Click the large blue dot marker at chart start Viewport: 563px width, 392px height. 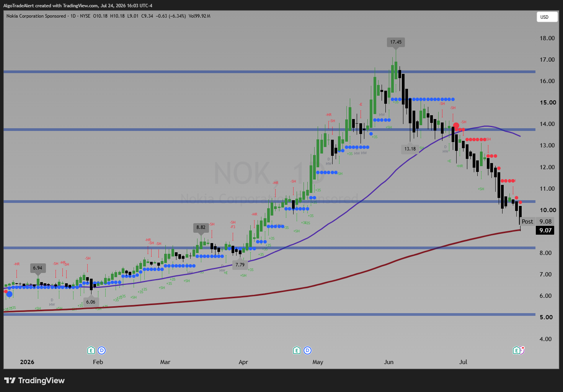click(x=9, y=294)
